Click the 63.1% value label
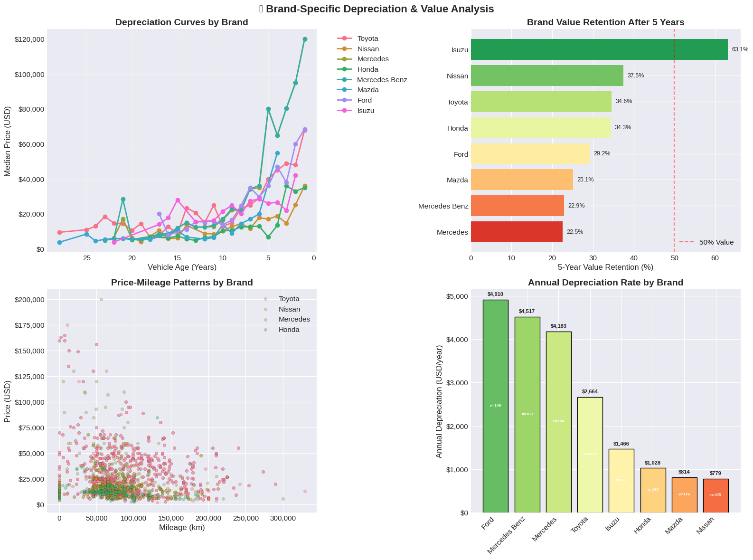 coord(740,49)
